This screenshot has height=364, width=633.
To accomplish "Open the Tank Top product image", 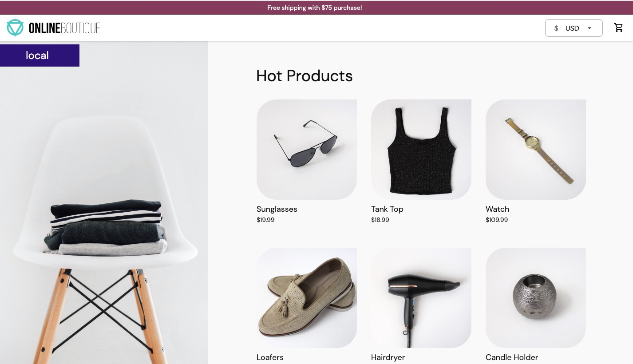I will [421, 150].
